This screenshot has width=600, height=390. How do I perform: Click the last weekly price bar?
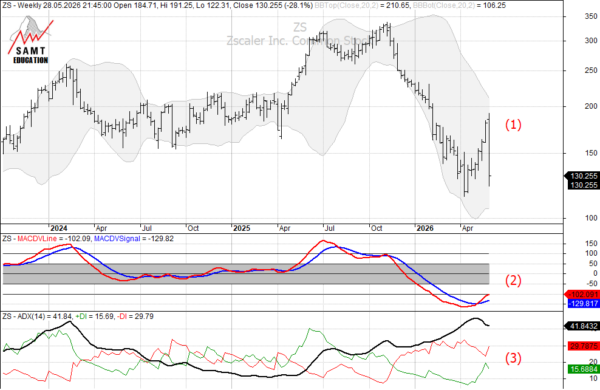pyautogui.click(x=489, y=149)
